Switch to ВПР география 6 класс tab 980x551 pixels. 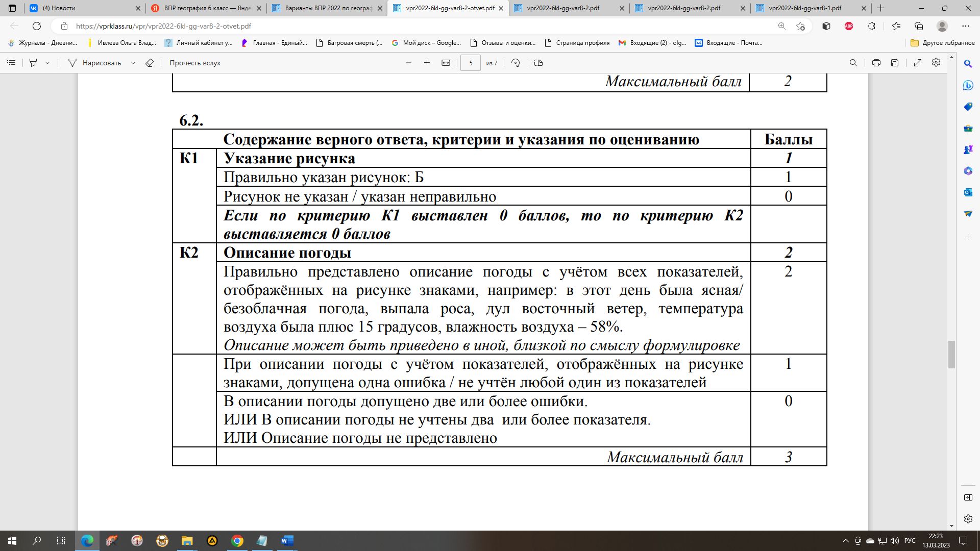207,8
